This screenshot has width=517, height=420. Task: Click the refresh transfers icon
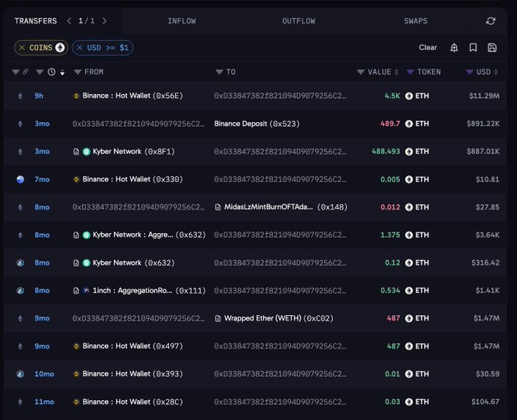[x=490, y=21]
